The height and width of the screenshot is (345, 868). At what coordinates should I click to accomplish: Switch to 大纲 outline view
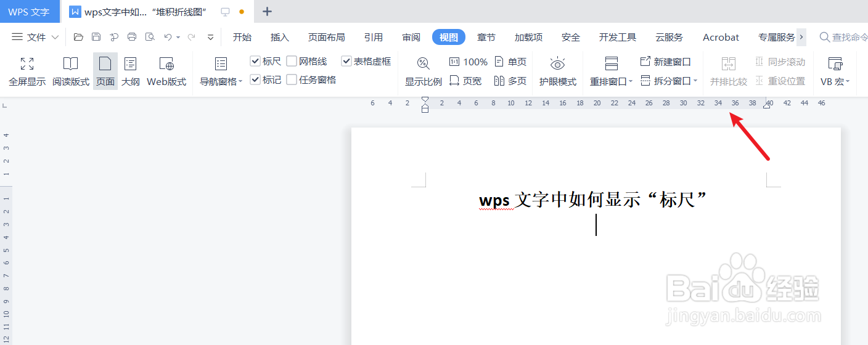[131, 71]
